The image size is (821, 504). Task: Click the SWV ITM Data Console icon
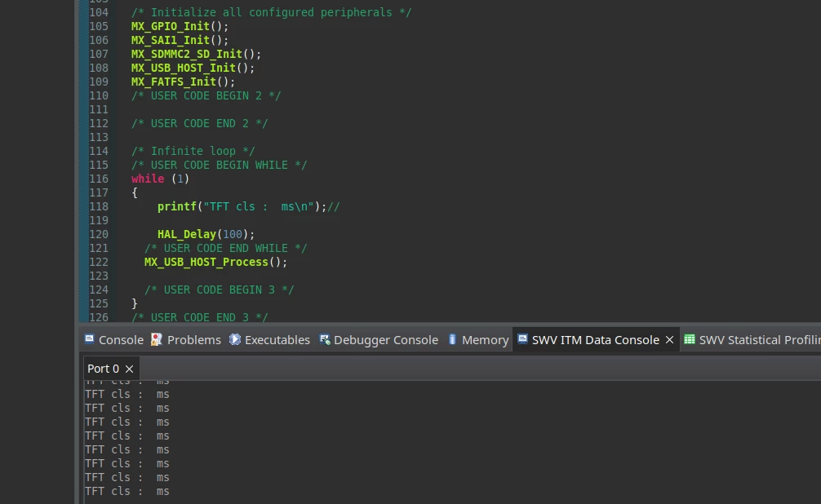[x=522, y=339]
